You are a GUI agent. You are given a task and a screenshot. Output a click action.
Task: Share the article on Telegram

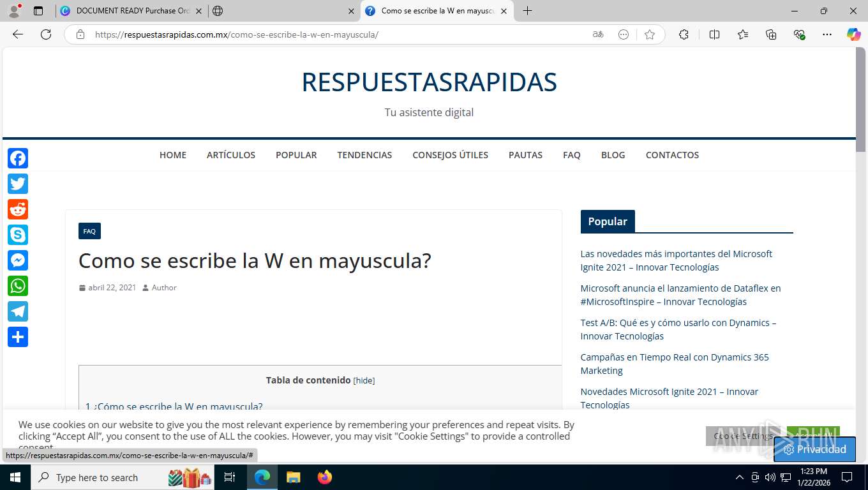[x=18, y=311]
